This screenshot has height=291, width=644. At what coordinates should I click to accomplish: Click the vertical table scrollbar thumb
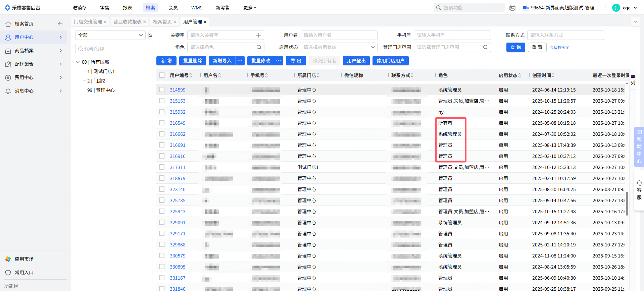pyautogui.click(x=627, y=203)
